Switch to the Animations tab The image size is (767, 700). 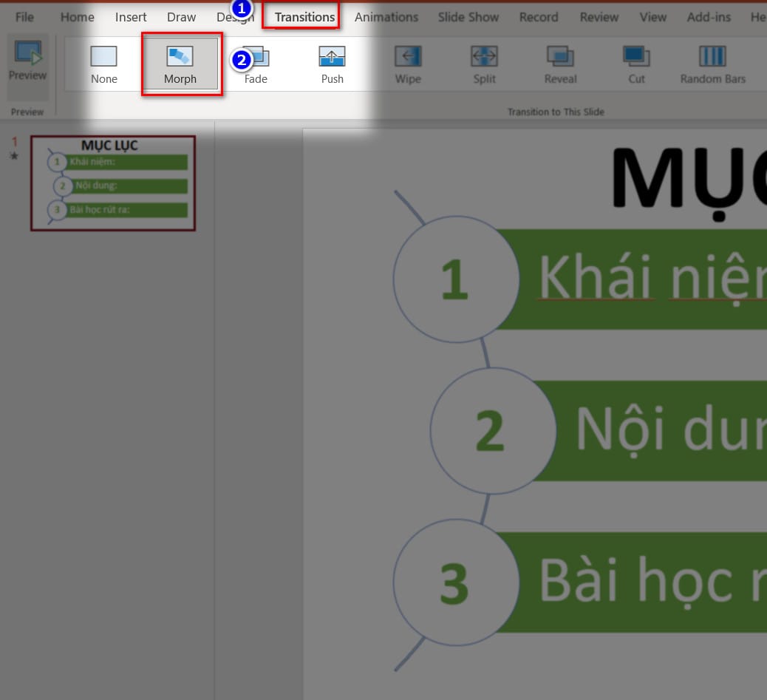click(x=386, y=17)
